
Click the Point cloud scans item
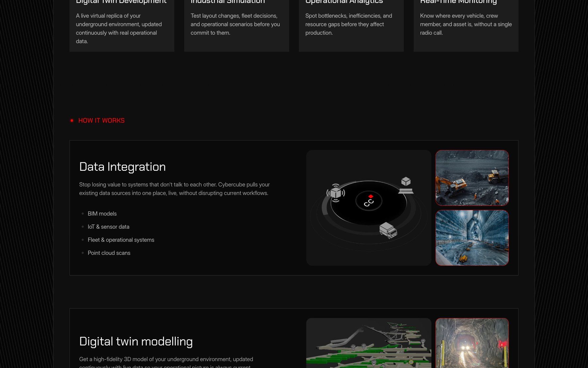109,253
